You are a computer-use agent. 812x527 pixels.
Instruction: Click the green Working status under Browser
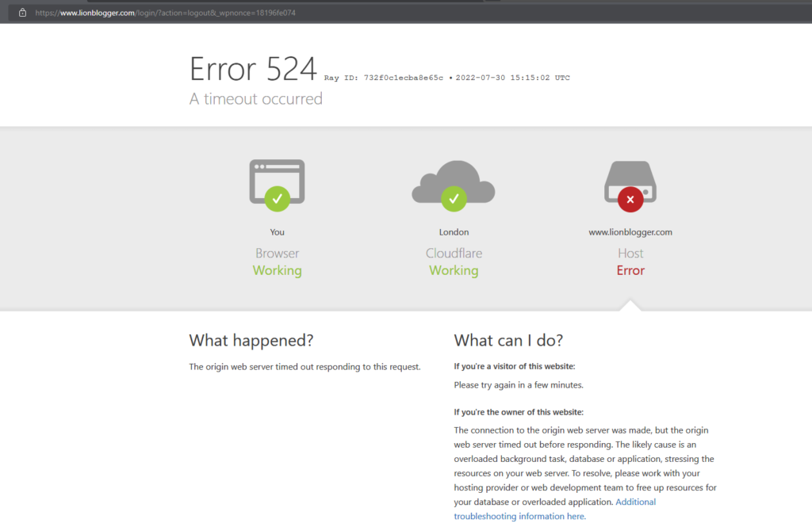click(277, 271)
